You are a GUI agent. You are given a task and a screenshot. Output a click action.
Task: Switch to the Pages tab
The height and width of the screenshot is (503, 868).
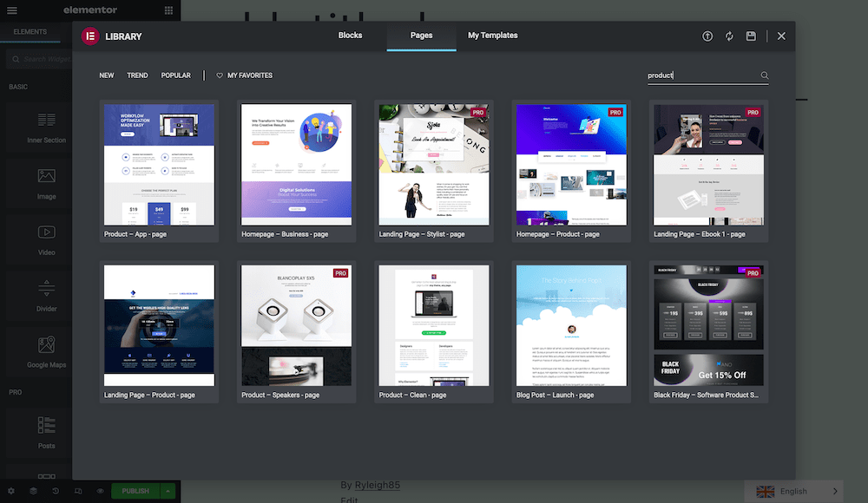pos(421,36)
